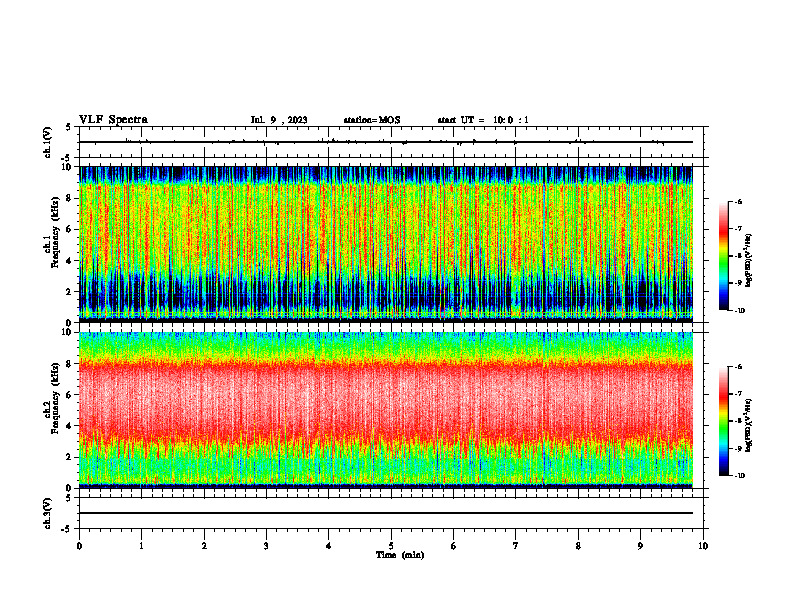Image resolution: width=792 pixels, height=612 pixels.
Task: Click the log(PSD) label beside ch.2 color bar
Action: click(x=749, y=426)
